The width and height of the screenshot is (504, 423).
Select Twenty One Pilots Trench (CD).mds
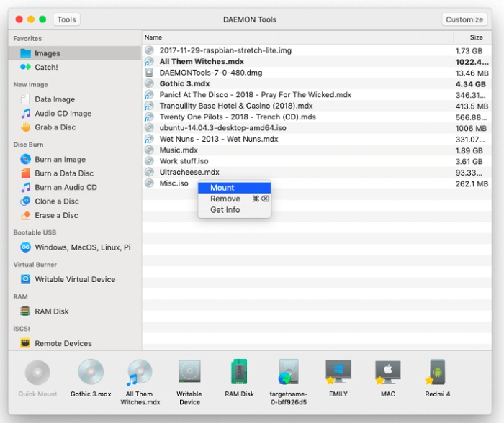pos(317,117)
